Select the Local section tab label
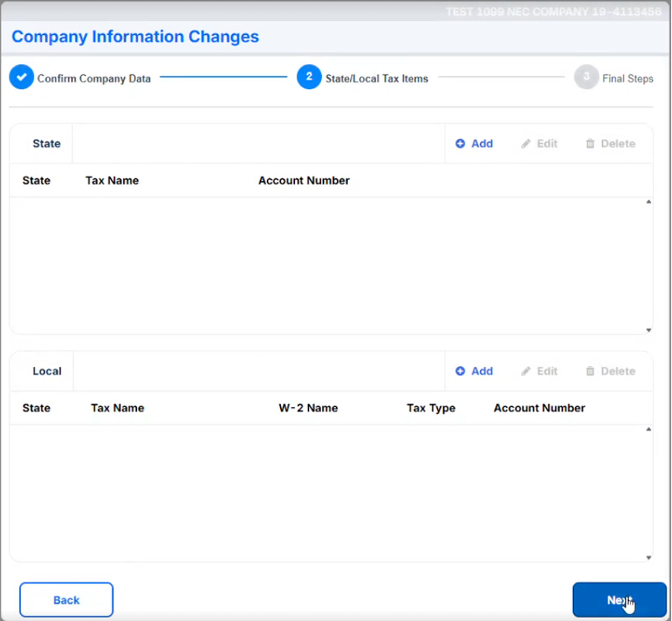Image resolution: width=672 pixels, height=621 pixels. pyautogui.click(x=47, y=371)
